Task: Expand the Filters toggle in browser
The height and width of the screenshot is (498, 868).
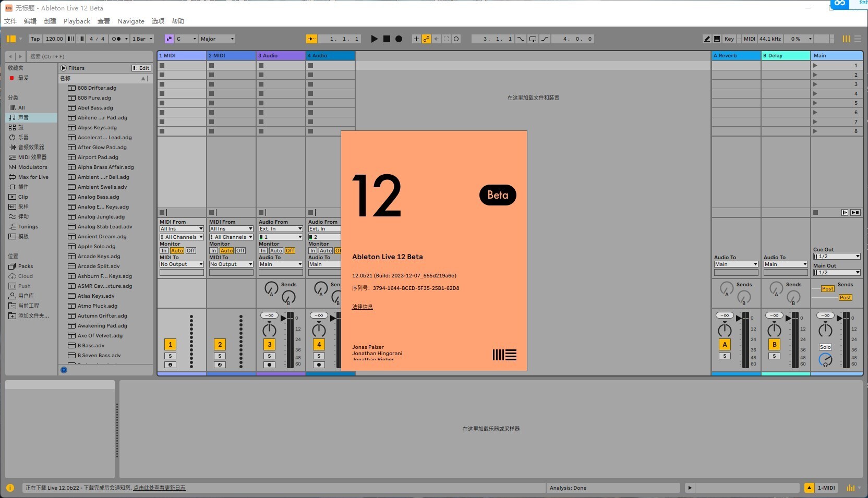Action: pyautogui.click(x=63, y=68)
